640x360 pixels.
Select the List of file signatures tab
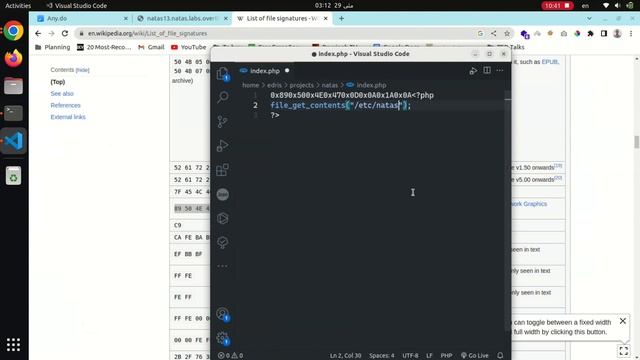[x=282, y=18]
